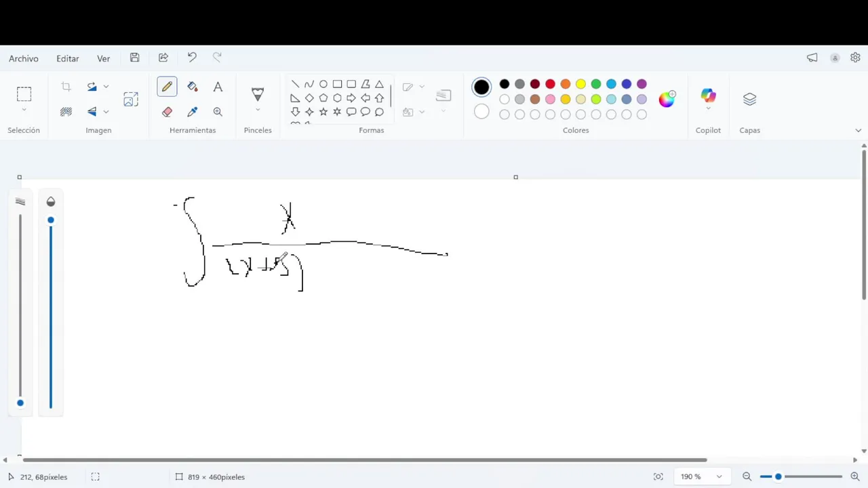
Task: Select the primary black color circle
Action: pyautogui.click(x=481, y=87)
